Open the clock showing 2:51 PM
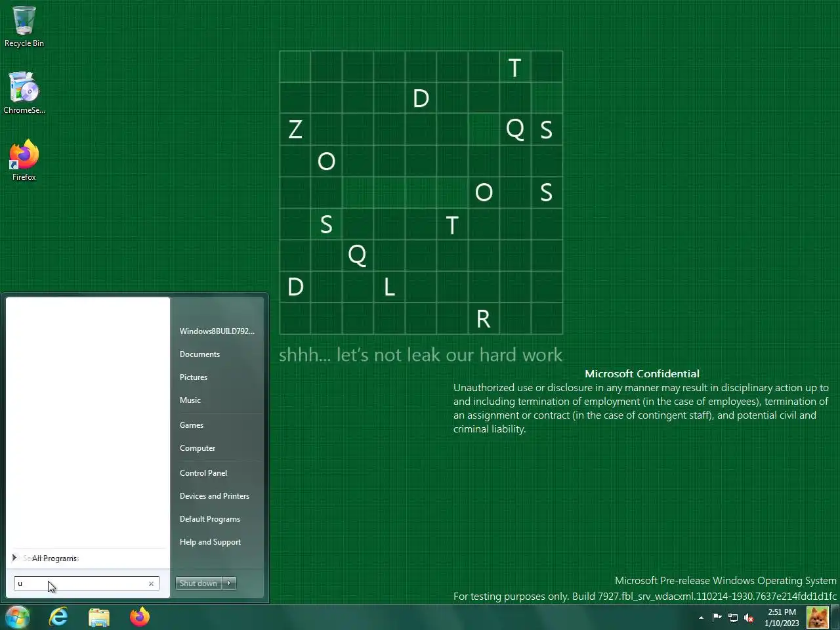This screenshot has width=840, height=630. 782,618
